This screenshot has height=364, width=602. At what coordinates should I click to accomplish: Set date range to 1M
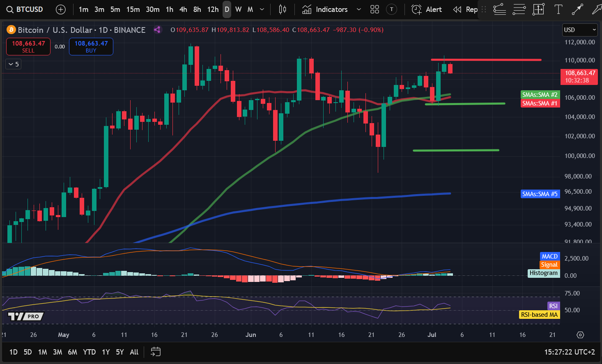[42, 352]
